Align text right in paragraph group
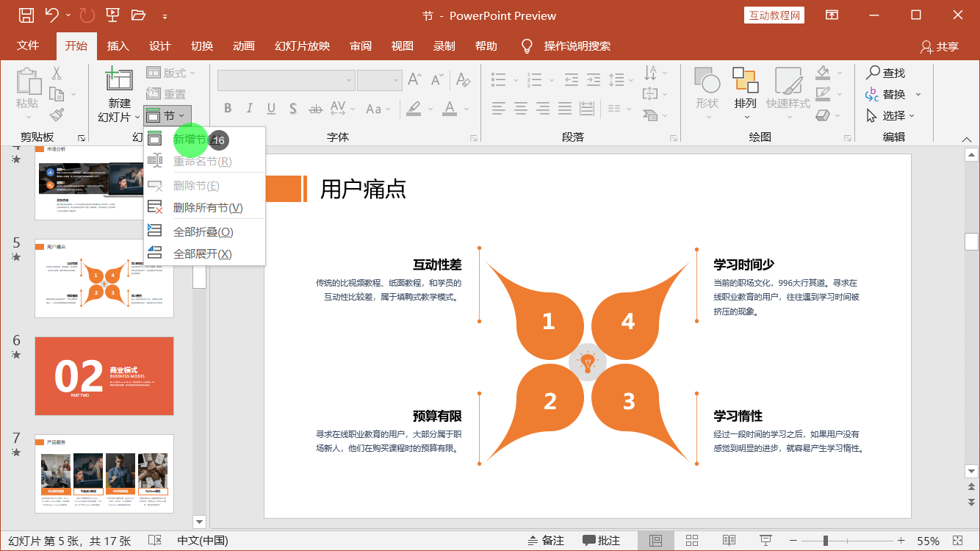The width and height of the screenshot is (980, 551). (543, 109)
